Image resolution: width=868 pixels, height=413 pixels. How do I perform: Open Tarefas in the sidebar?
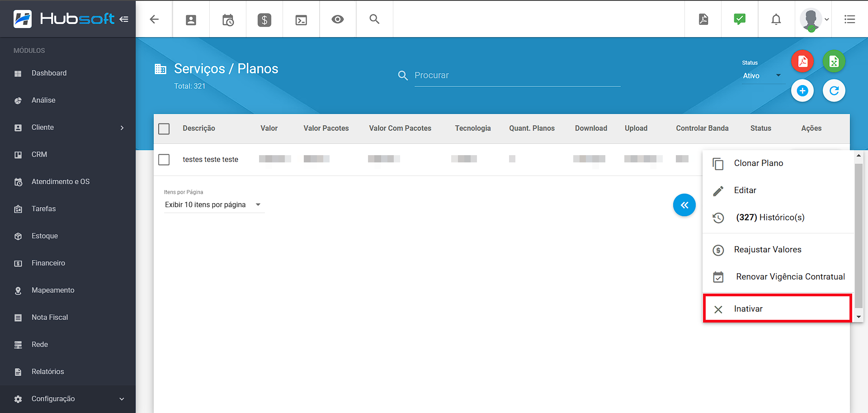[68, 209]
